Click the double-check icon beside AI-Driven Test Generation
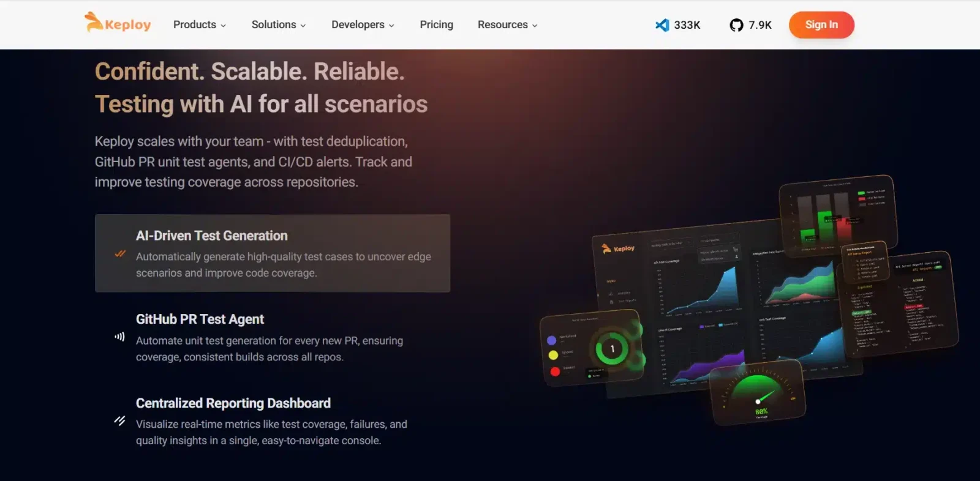 tap(120, 253)
